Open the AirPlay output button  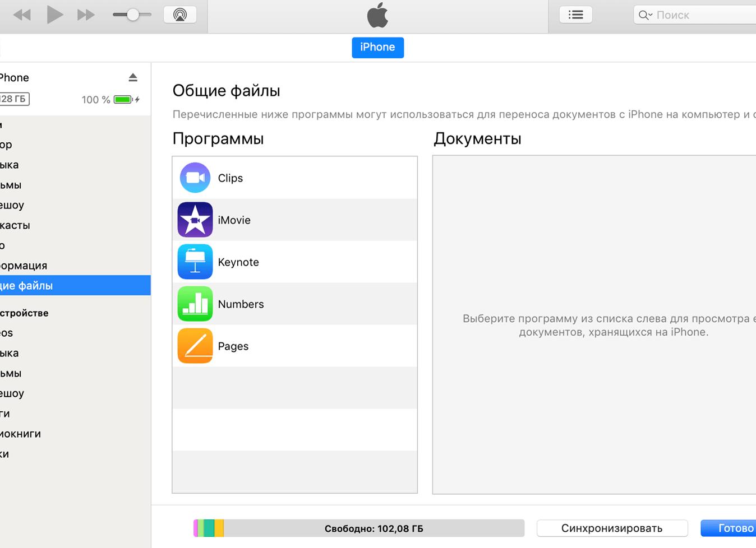click(180, 15)
